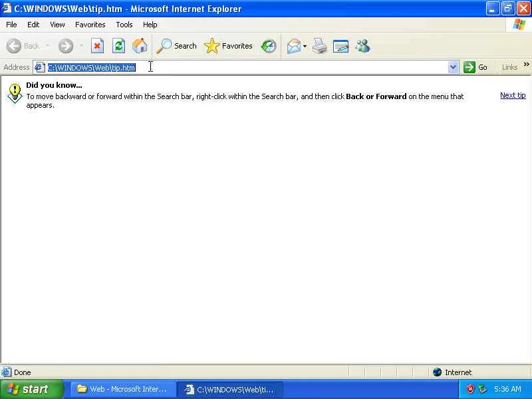Click inside the Address bar field
Image resolution: width=532 pixels, height=399 pixels.
(x=246, y=67)
